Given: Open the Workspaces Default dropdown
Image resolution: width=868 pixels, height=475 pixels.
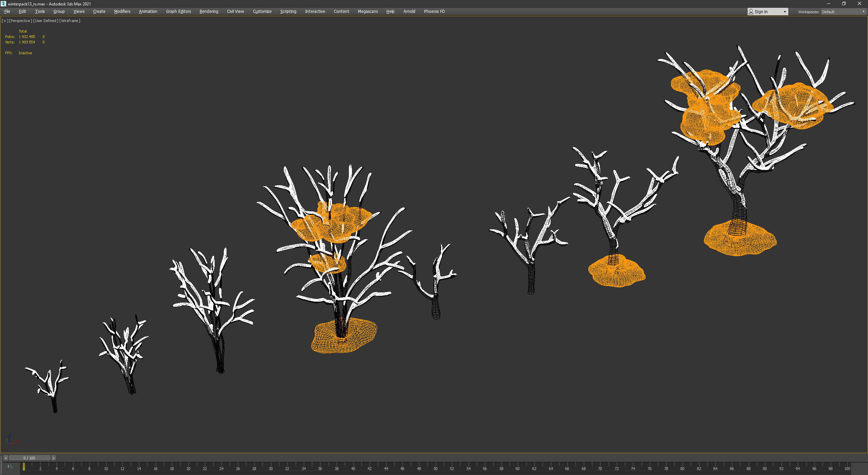Looking at the screenshot, I should (844, 12).
